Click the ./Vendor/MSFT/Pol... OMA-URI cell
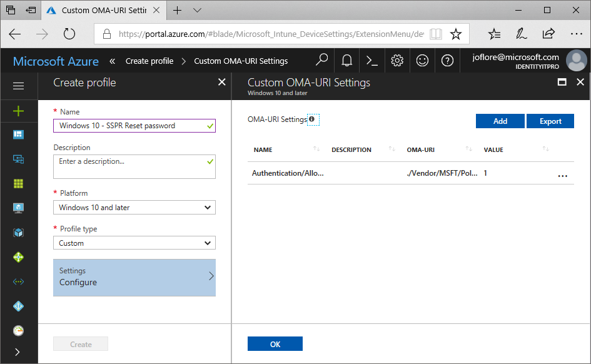Viewport: 591px width, 364px height. click(442, 173)
